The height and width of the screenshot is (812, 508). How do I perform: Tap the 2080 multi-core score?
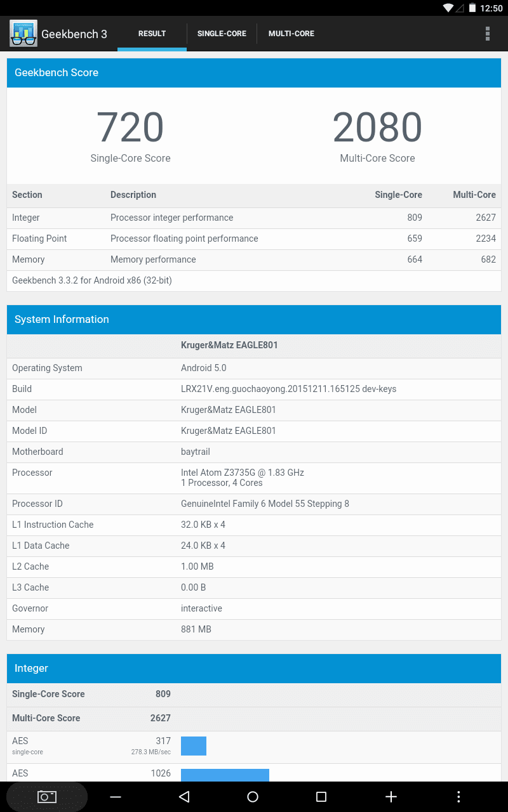[377, 128]
